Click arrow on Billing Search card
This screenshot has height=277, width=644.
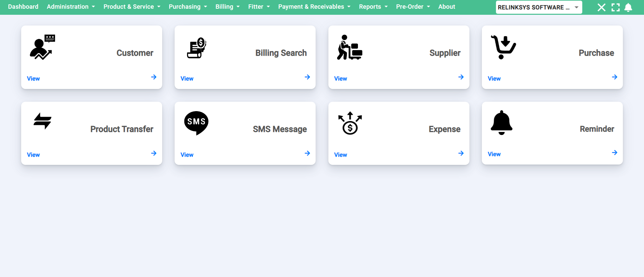(x=307, y=77)
